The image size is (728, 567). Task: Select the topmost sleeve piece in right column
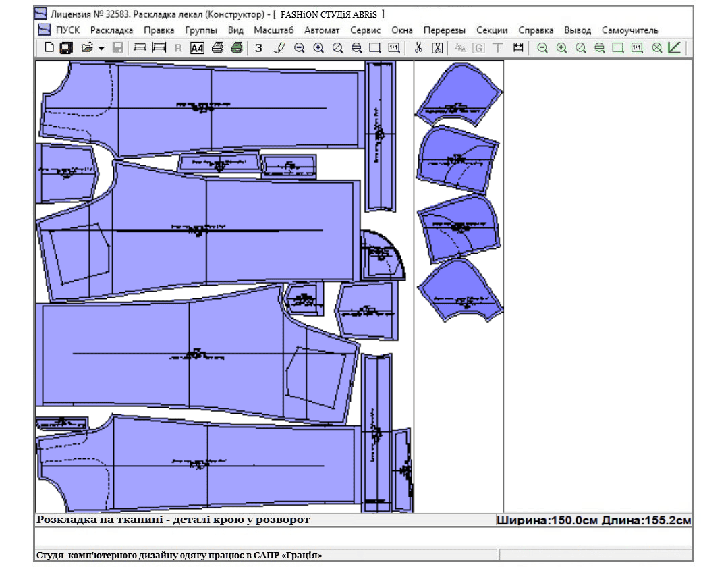coord(459,94)
